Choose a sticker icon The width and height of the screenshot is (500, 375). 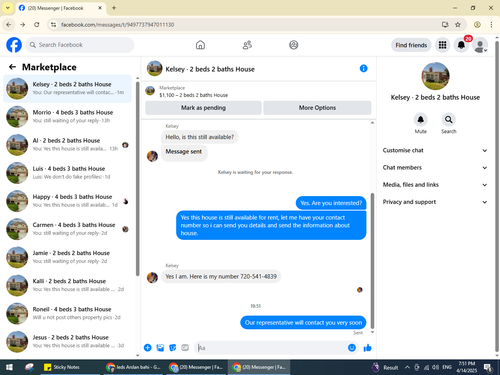[173, 348]
